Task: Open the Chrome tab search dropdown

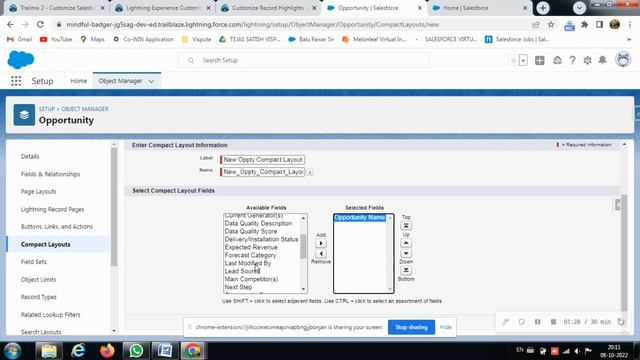Action: tap(579, 8)
